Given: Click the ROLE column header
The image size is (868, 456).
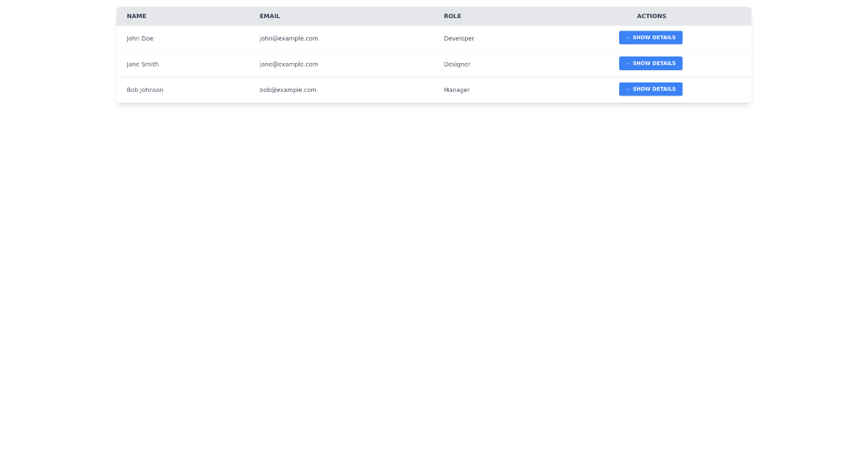Looking at the screenshot, I should click(452, 16).
